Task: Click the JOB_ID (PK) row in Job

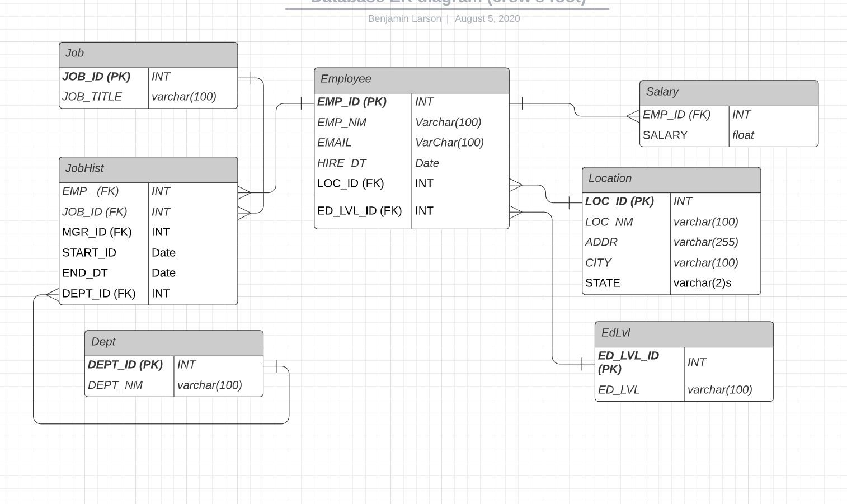Action: click(x=103, y=76)
